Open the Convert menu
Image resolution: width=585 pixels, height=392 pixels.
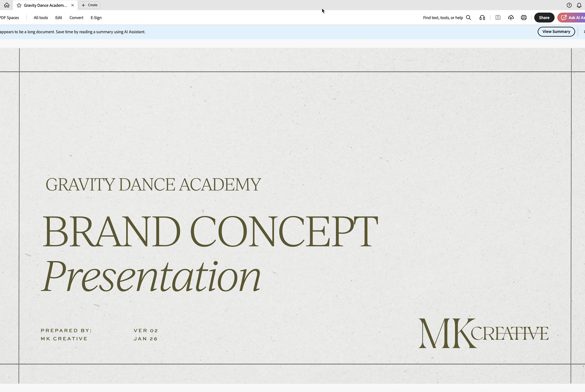[x=76, y=18]
